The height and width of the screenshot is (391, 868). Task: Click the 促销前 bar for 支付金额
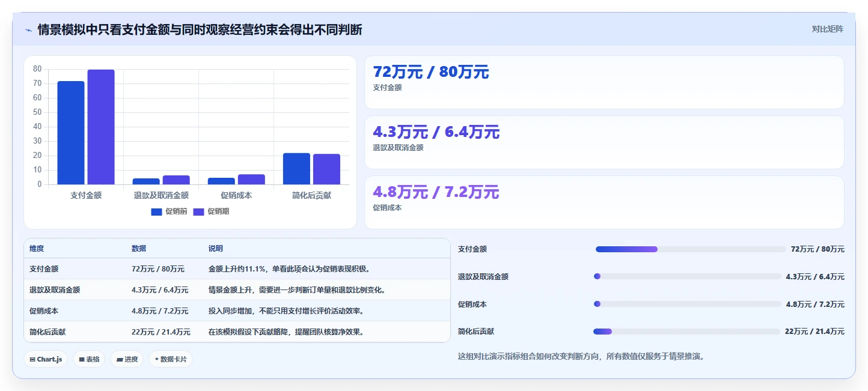(71, 133)
